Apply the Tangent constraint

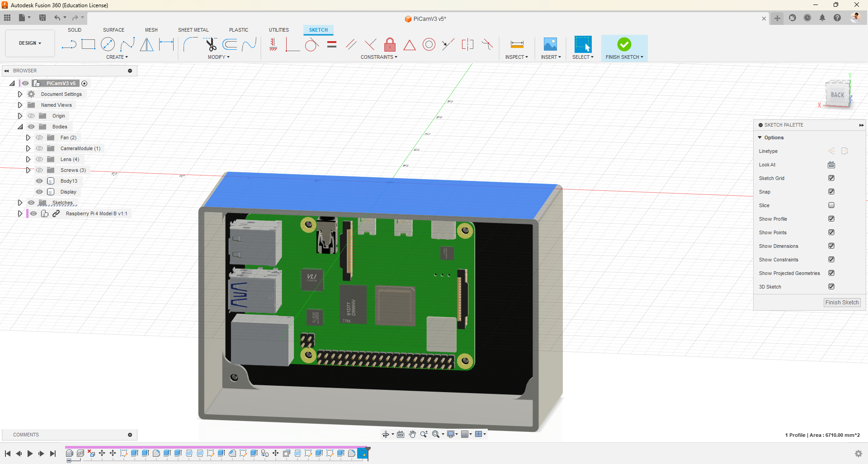pos(311,44)
